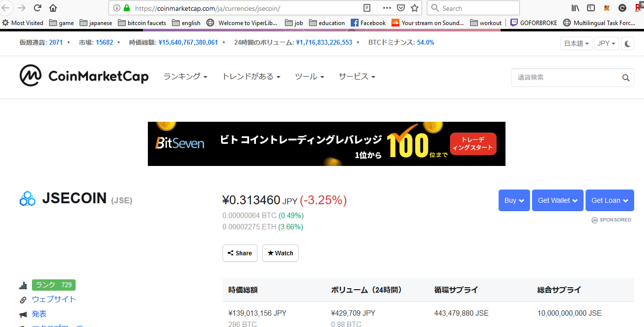Go to Firefox home icon

[x=53, y=8]
